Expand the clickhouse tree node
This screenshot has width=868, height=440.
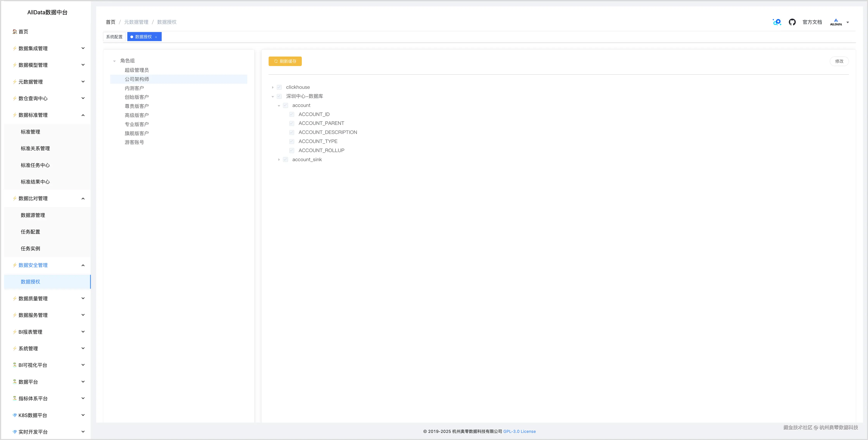[273, 87]
